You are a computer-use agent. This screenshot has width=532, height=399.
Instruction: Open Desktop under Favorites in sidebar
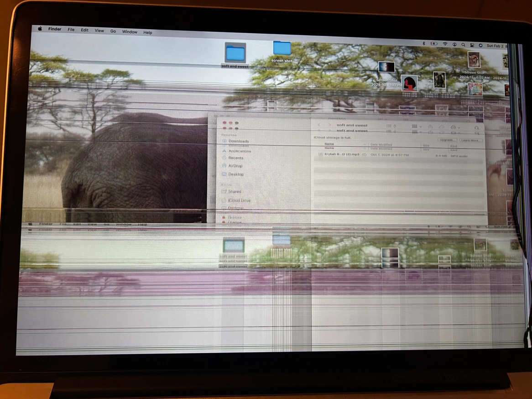pos(233,174)
